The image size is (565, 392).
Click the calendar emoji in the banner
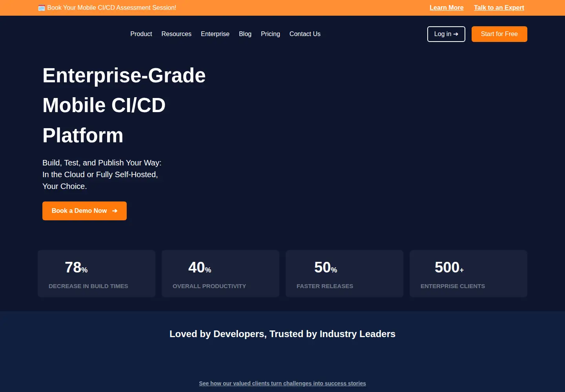click(x=42, y=8)
